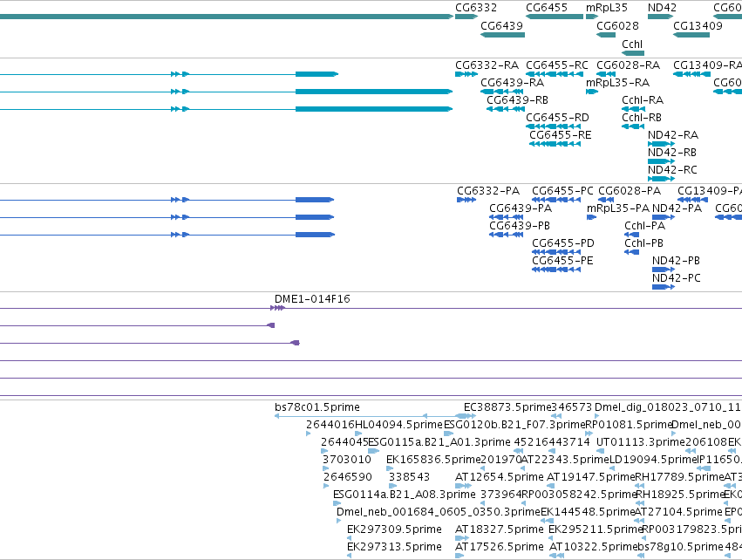Viewport: 742px width, 560px height.
Task: Select the CG6439-RB transcript label
Action: [x=518, y=100]
